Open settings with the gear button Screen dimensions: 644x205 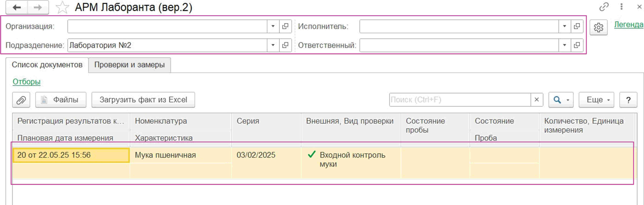pyautogui.click(x=598, y=28)
